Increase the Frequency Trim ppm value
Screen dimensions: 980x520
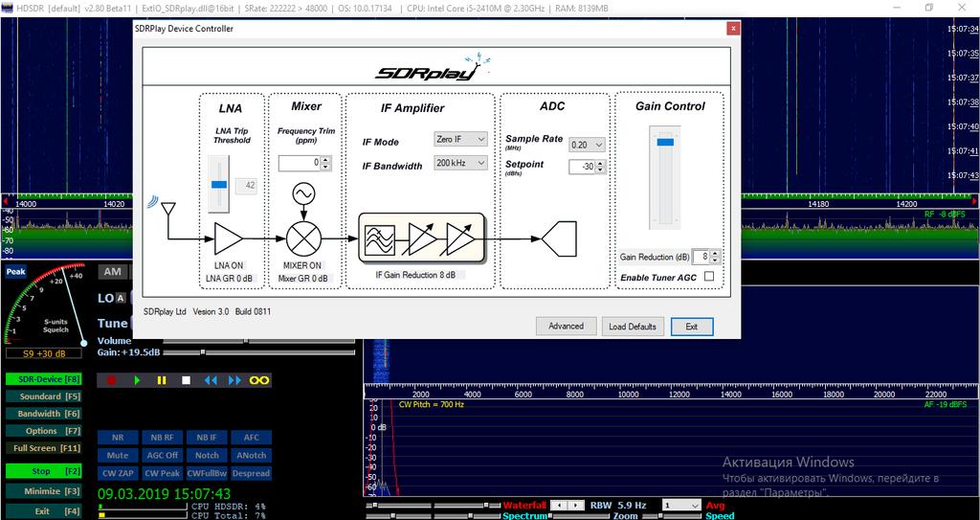325,160
